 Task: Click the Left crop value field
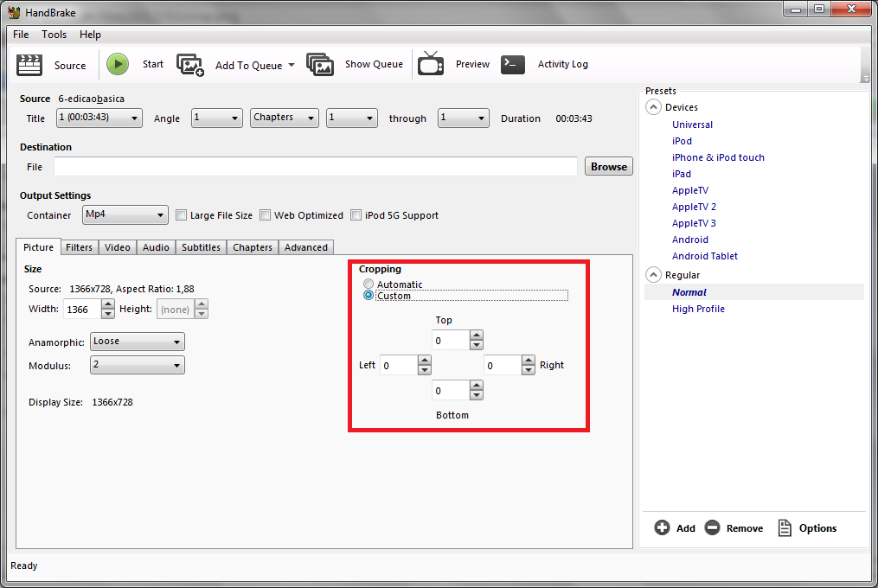(x=399, y=365)
